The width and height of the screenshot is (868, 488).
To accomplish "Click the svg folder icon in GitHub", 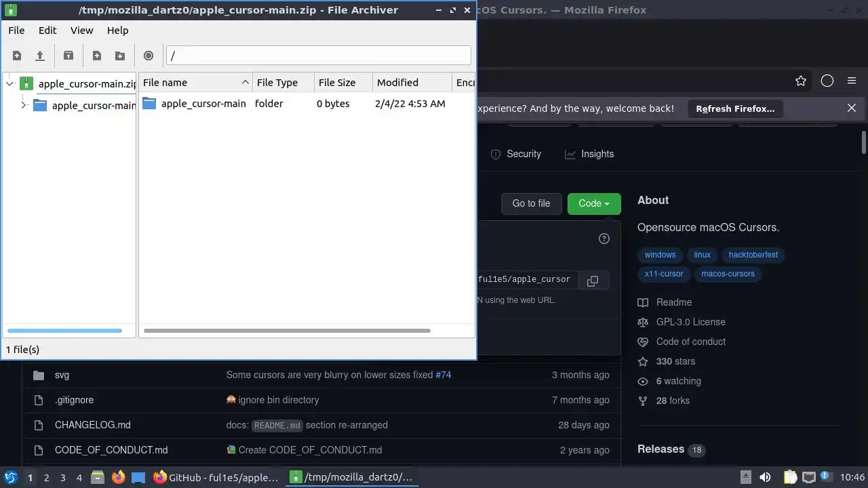I will point(39,375).
